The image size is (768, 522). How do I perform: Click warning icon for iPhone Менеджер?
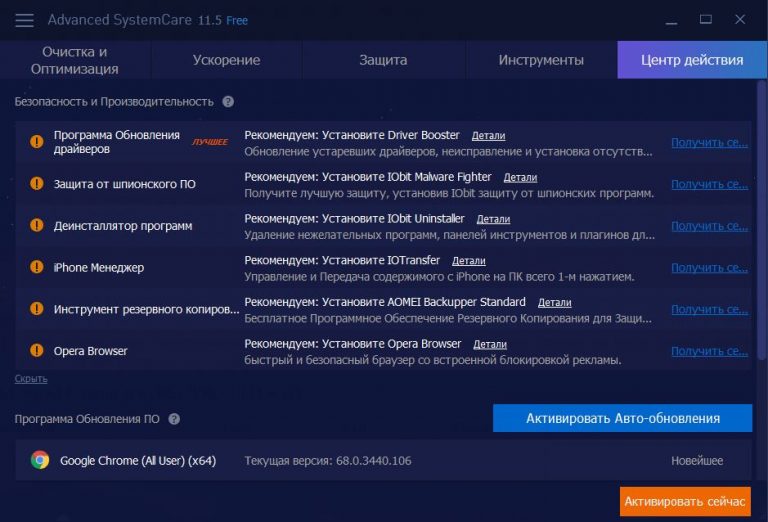click(x=37, y=267)
